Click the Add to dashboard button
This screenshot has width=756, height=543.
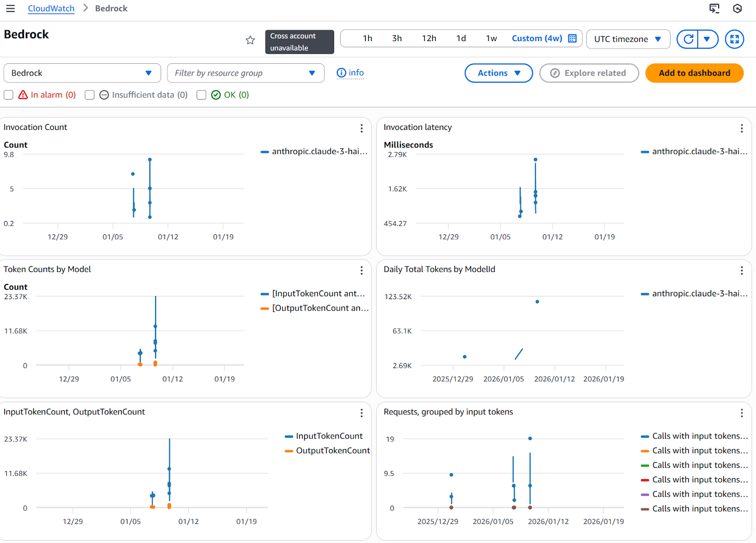694,73
